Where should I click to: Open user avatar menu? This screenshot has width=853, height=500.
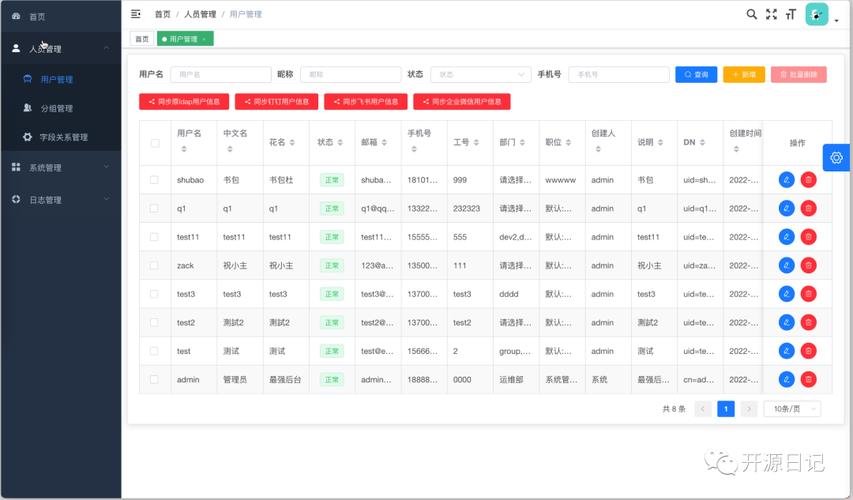click(x=817, y=15)
